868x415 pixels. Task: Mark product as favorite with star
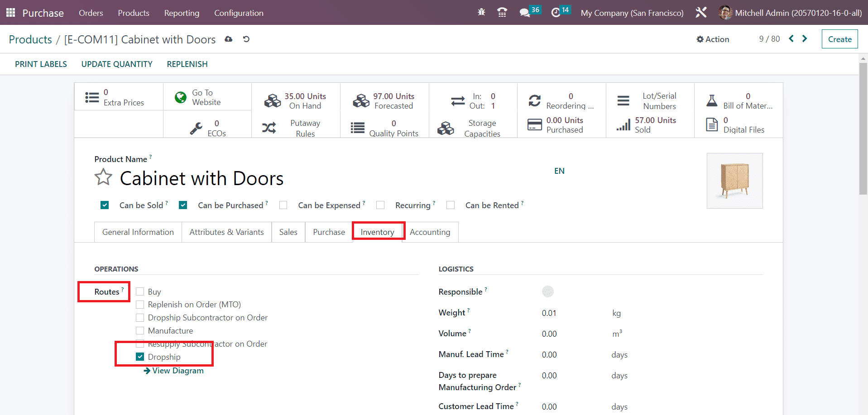point(103,177)
